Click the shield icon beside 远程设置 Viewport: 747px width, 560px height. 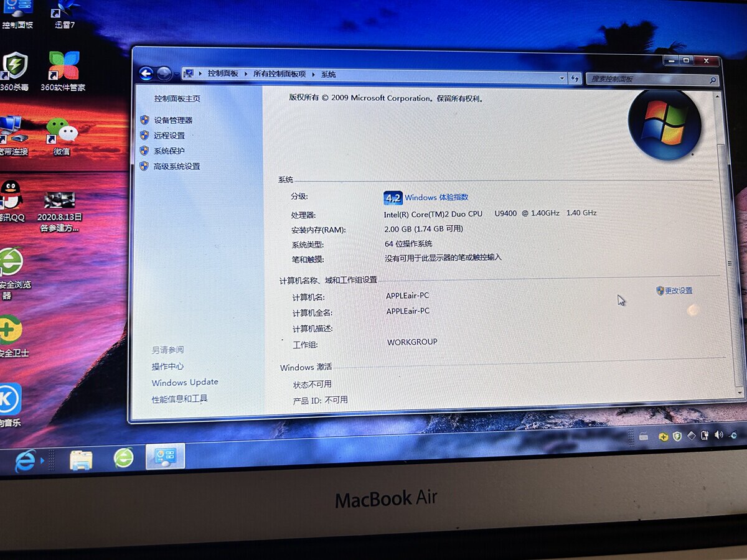144,134
